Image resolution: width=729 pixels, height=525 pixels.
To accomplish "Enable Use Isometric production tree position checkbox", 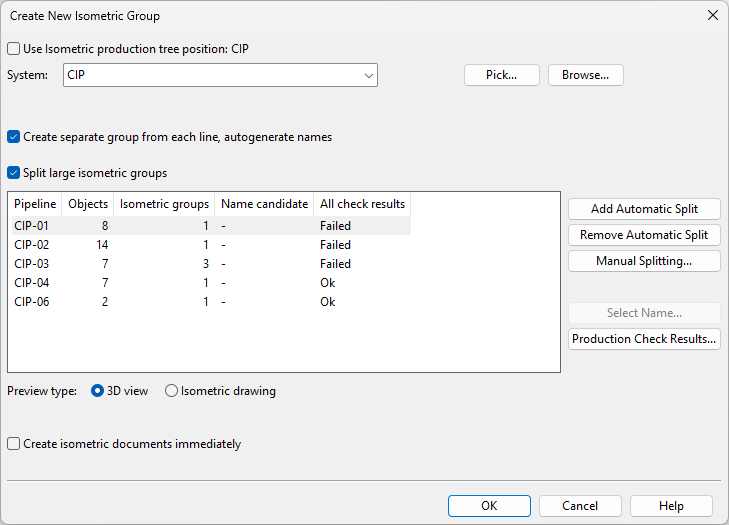I will [x=14, y=48].
